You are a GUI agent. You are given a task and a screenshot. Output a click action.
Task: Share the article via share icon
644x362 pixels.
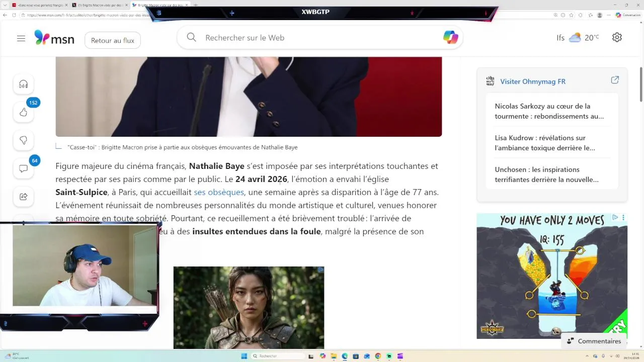(x=23, y=197)
